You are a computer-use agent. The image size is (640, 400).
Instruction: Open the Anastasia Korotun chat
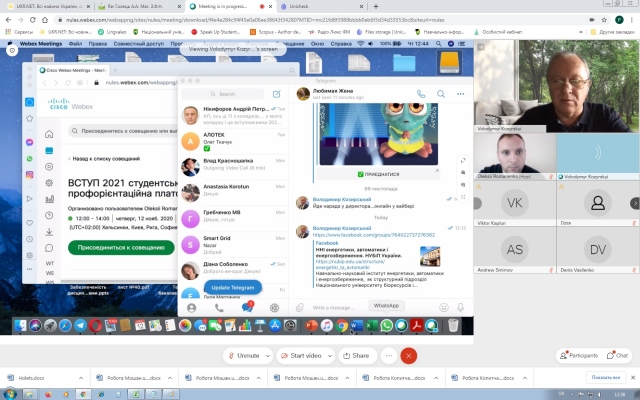(233, 193)
